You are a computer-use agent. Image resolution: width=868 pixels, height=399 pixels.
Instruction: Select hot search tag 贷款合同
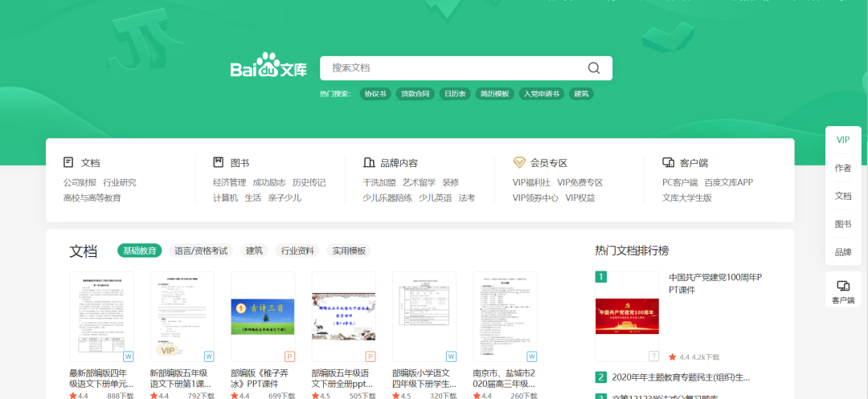(x=416, y=94)
